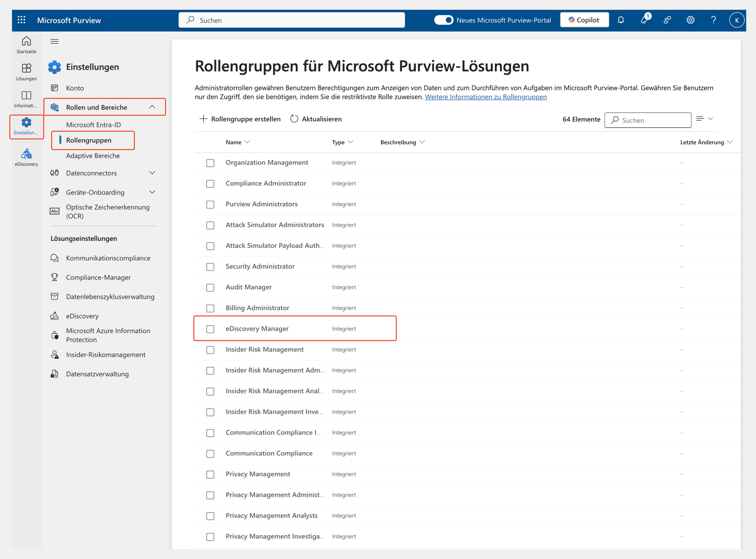The width and height of the screenshot is (756, 559).
Task: Open the eDiscovery Manager role group
Action: pyautogui.click(x=257, y=329)
